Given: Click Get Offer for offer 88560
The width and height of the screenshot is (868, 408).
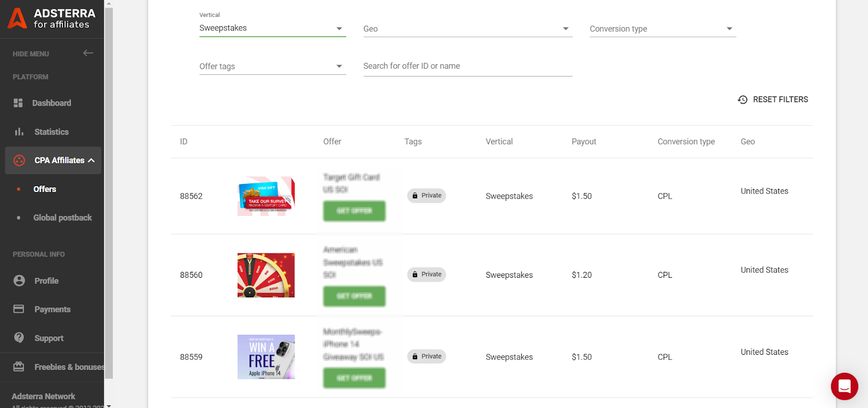Looking at the screenshot, I should [x=354, y=296].
